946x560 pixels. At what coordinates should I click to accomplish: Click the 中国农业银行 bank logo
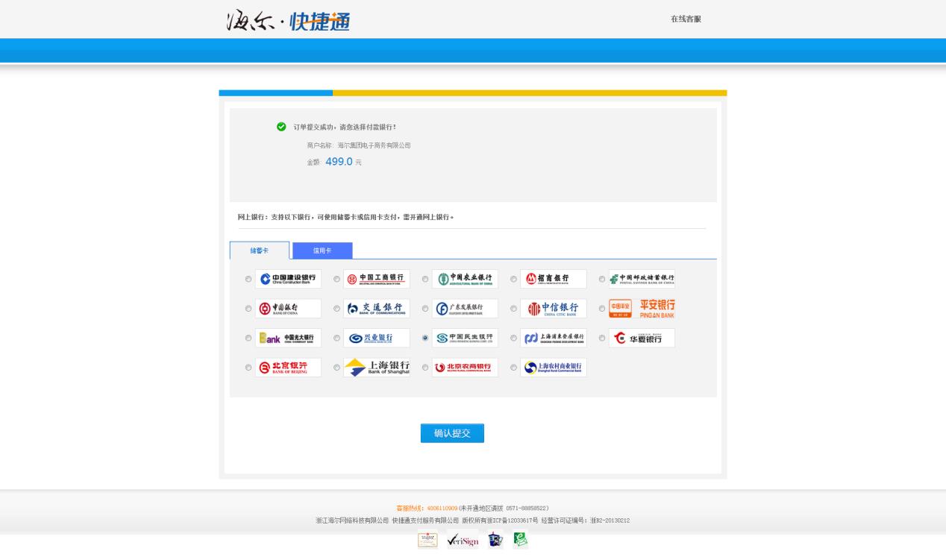click(x=465, y=279)
